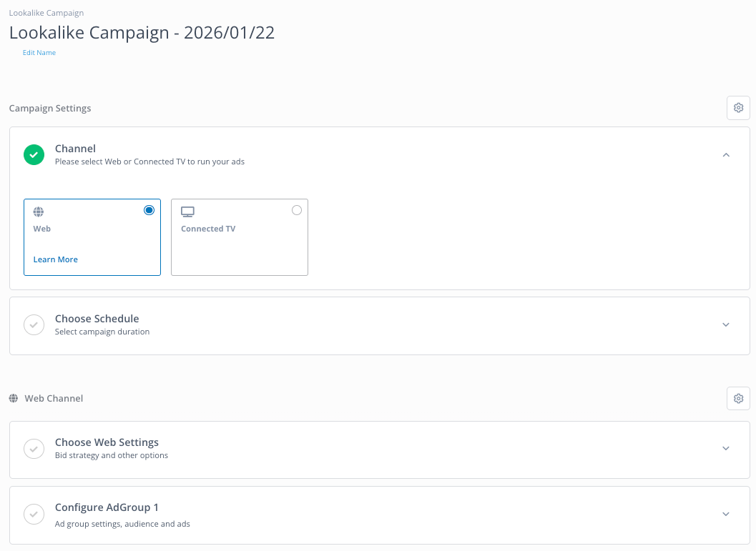Collapse the Channel section chevron
756x551 pixels.
[726, 154]
